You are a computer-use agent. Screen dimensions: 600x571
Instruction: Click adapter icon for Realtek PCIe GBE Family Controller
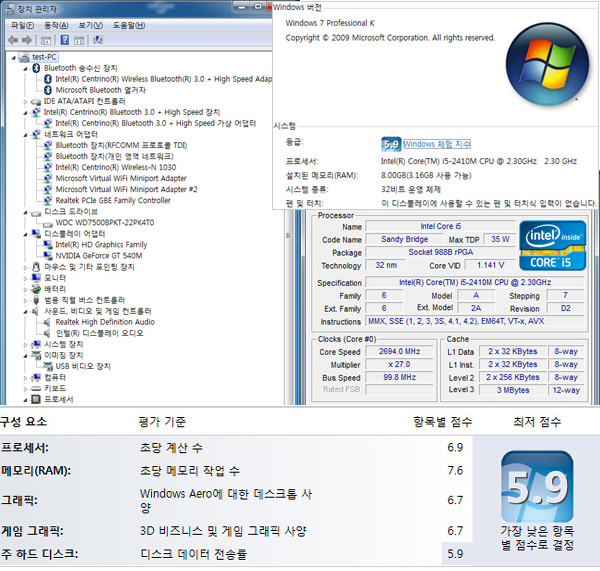pos(48,201)
